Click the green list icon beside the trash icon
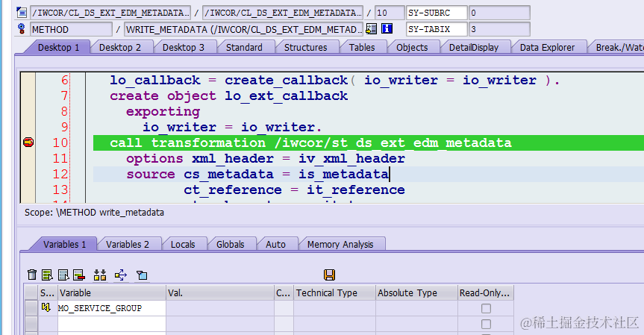 [x=47, y=275]
